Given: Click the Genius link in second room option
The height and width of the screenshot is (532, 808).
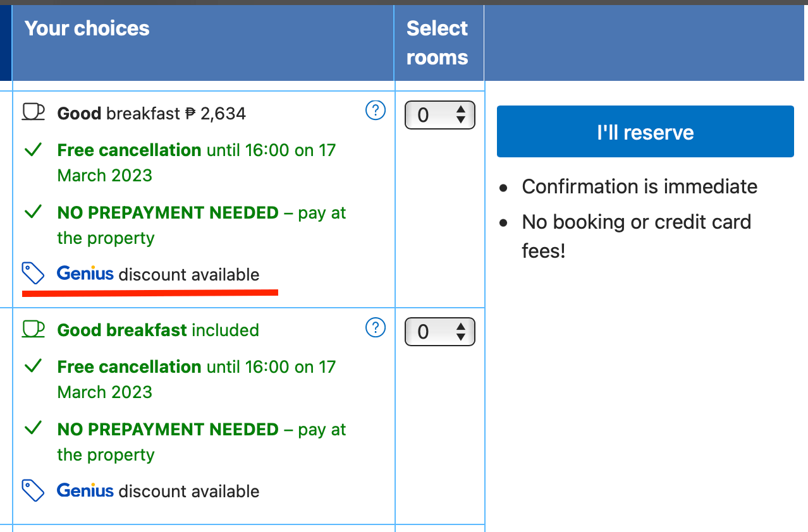Looking at the screenshot, I should point(85,491).
